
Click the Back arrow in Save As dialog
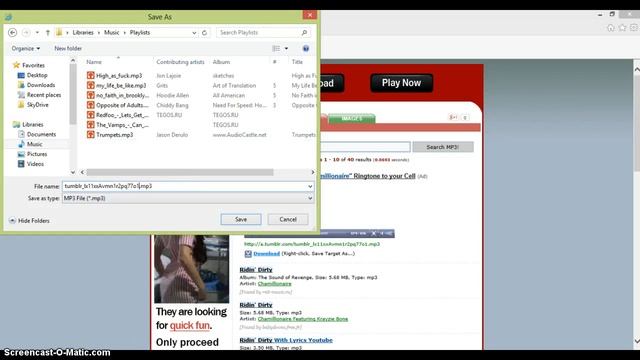click(x=13, y=32)
